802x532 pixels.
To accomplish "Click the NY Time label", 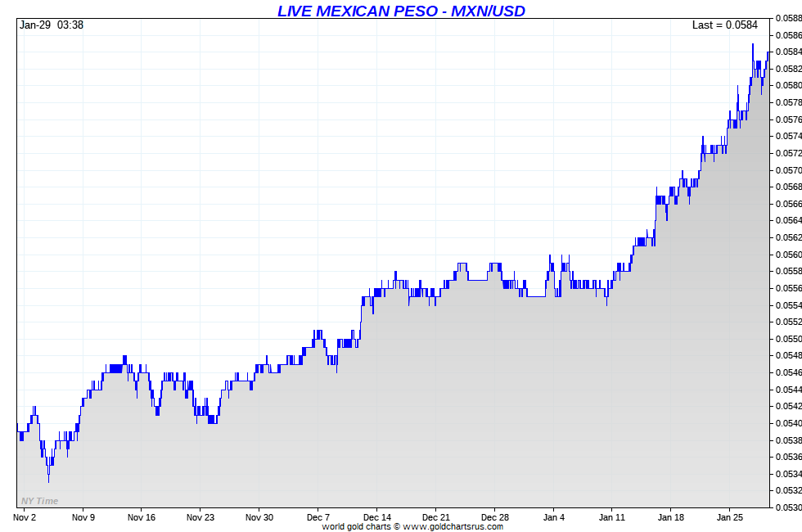I will (x=39, y=501).
